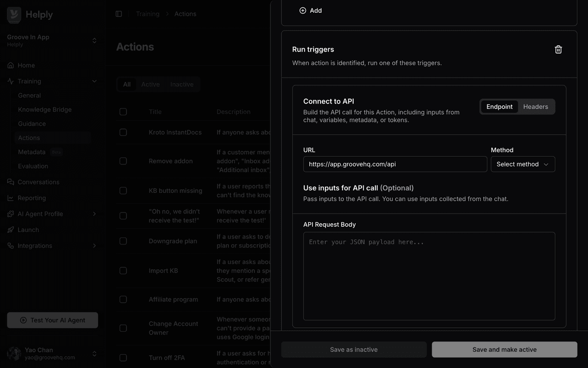Select the Inactive filter tab
Image resolution: width=588 pixels, height=368 pixels.
click(x=182, y=84)
